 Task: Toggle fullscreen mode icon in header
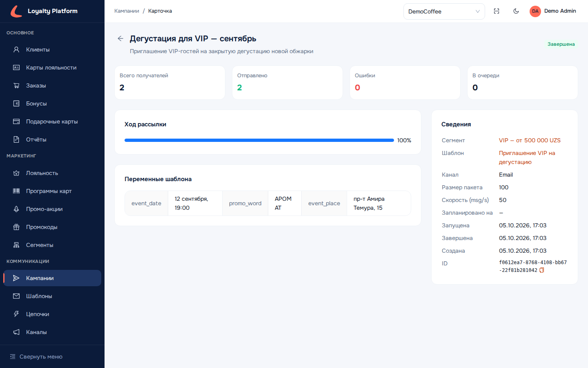(497, 11)
